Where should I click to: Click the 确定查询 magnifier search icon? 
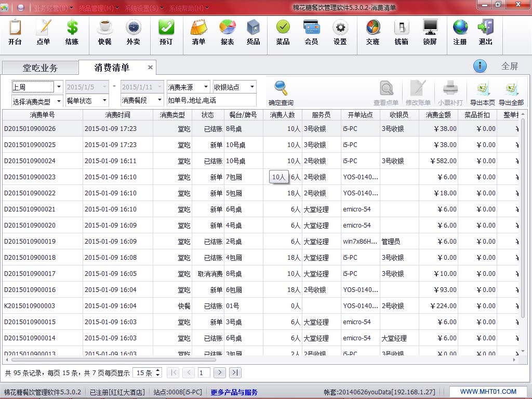(x=281, y=93)
